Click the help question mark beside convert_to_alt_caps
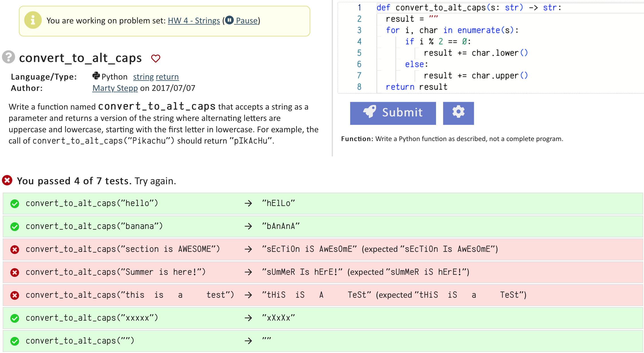This screenshot has height=353, width=644. point(9,57)
